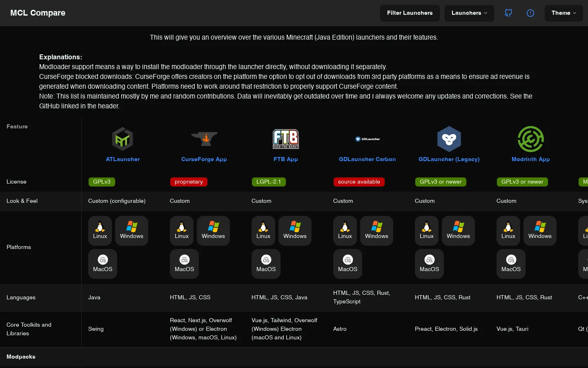Image resolution: width=588 pixels, height=368 pixels.
Task: Open the Launchers dropdown menu
Action: [x=469, y=13]
